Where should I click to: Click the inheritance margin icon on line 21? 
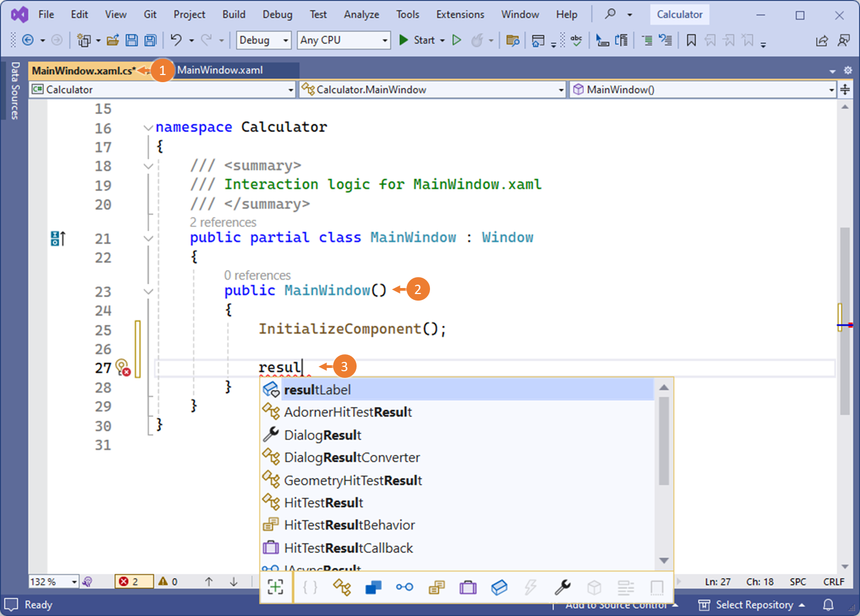(58, 238)
